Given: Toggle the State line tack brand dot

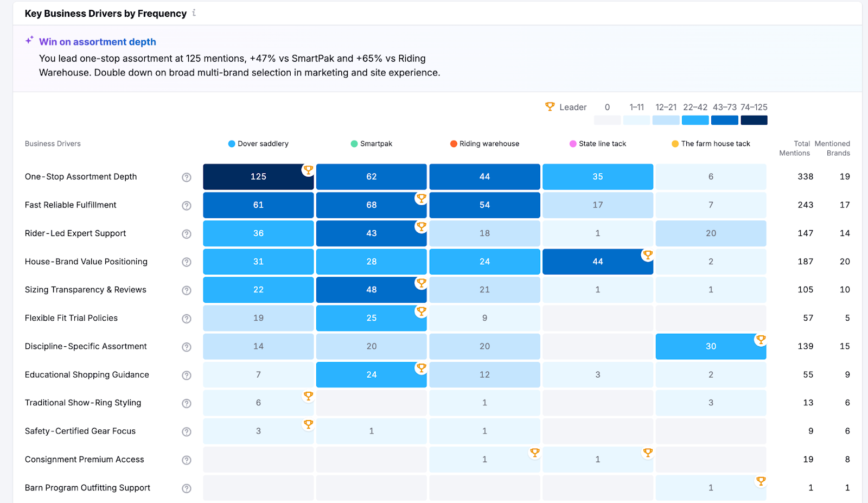Looking at the screenshot, I should [x=572, y=143].
